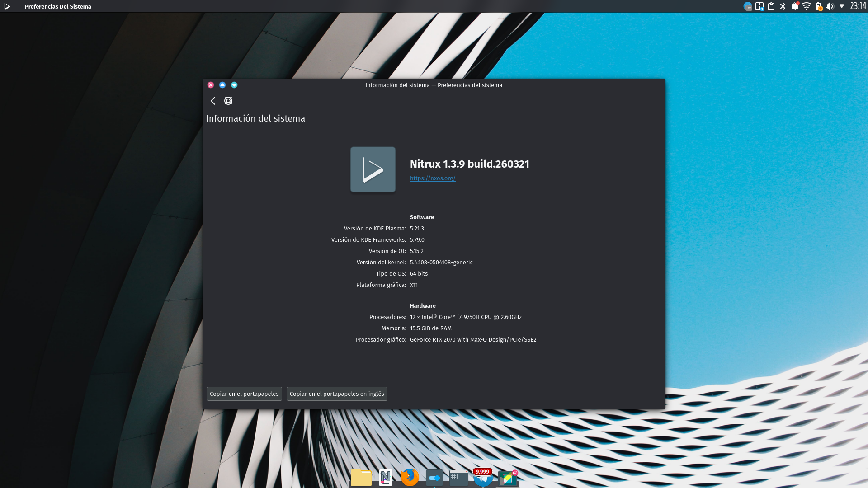Open Telegram with 9,999 badge in dock
Screen dimensions: 868x488
(483, 478)
